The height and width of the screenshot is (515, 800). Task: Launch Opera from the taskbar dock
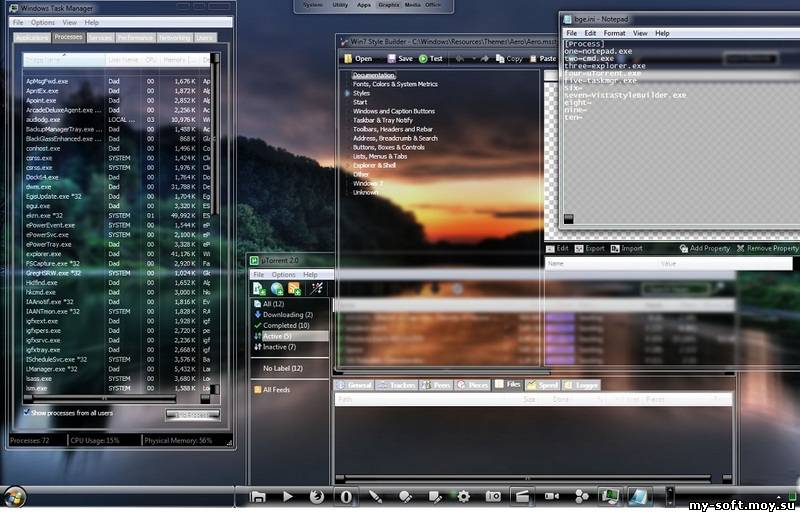coord(346,496)
